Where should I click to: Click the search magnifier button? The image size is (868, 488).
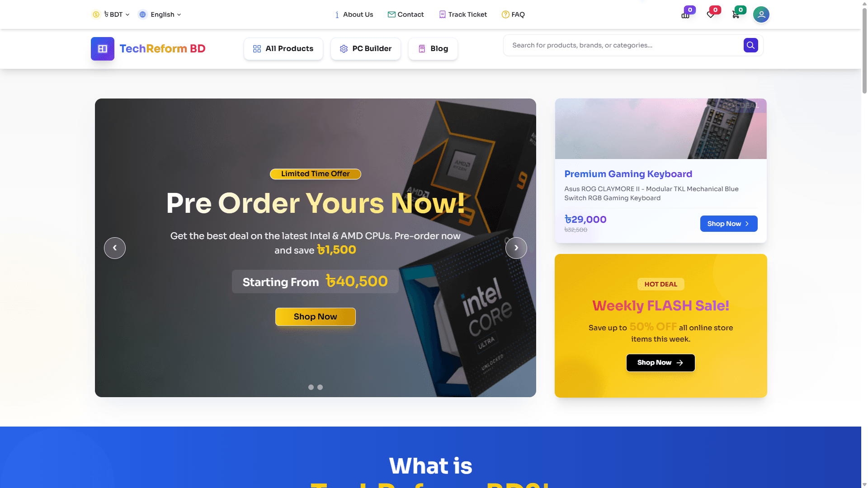(x=751, y=45)
